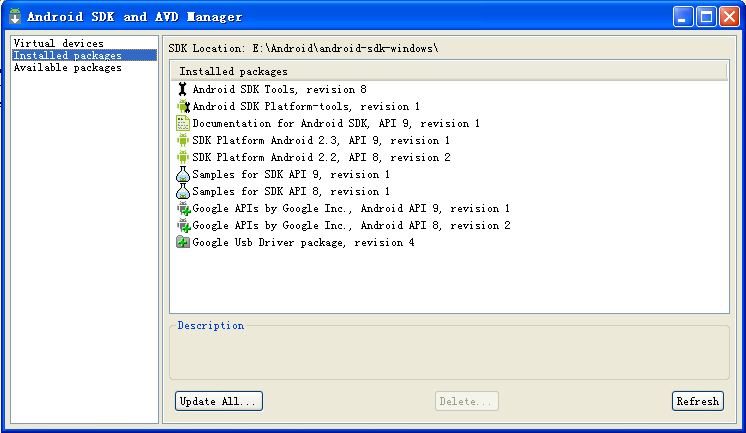Image resolution: width=746 pixels, height=433 pixels.
Task: Click the Samples for SDK API 8 flask icon
Action: pyautogui.click(x=183, y=191)
